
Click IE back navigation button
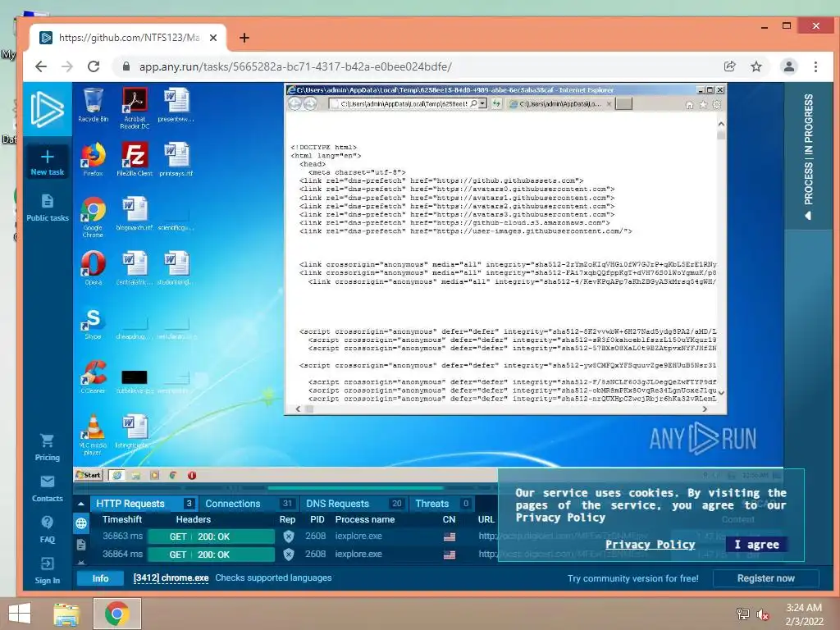pos(294,103)
